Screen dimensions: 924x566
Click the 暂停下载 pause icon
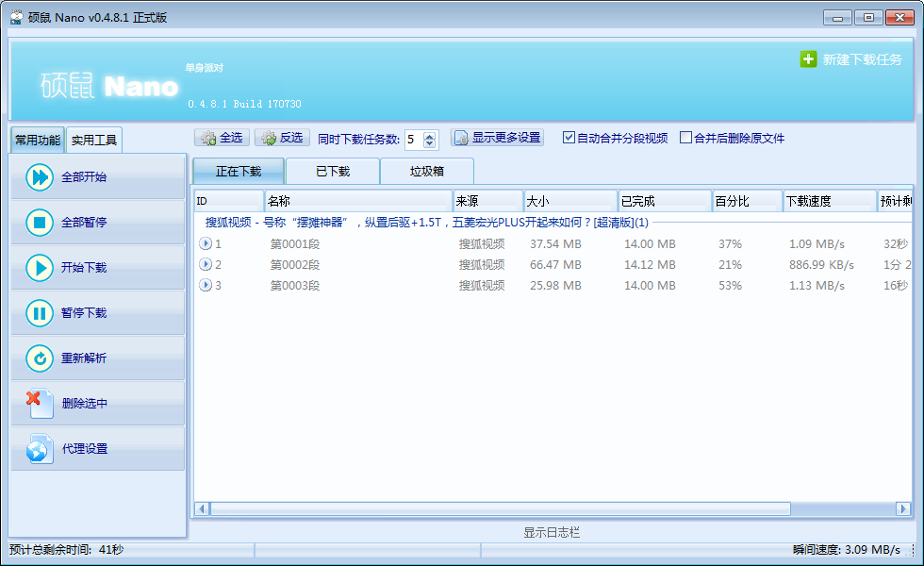point(40,313)
